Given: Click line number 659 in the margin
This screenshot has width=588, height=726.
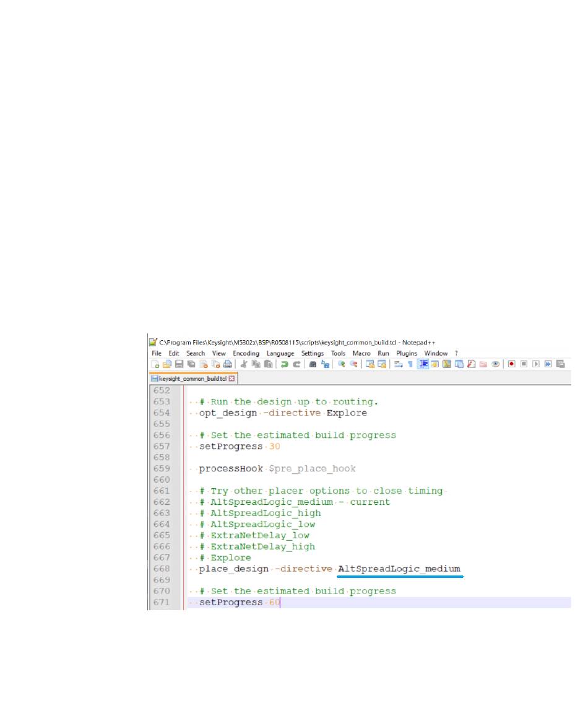Looking at the screenshot, I should click(x=161, y=468).
